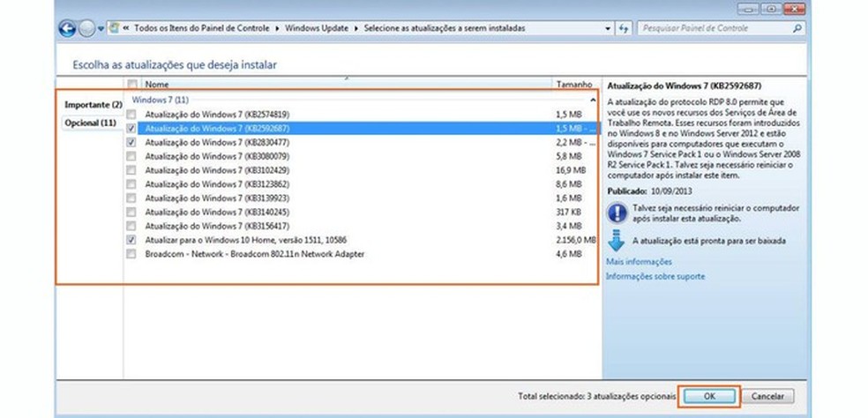Open address bar previous locations dropdown
Image resolution: width=868 pixels, height=418 pixels.
609,28
